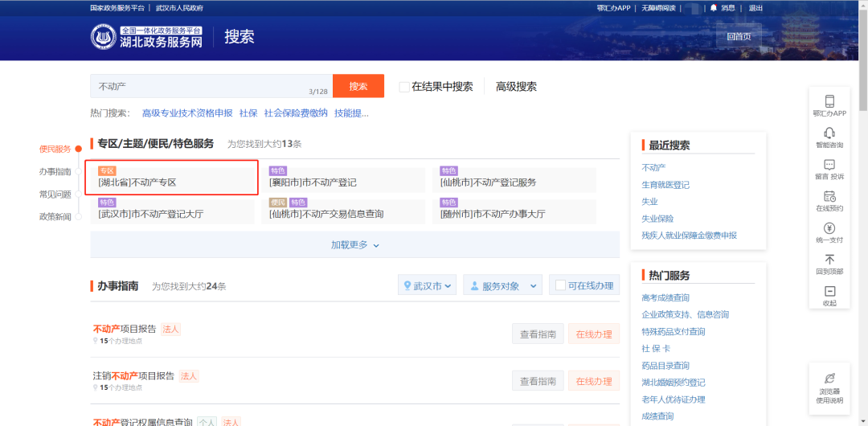
Task: Click the 消息 bell icon
Action: pyautogui.click(x=713, y=8)
